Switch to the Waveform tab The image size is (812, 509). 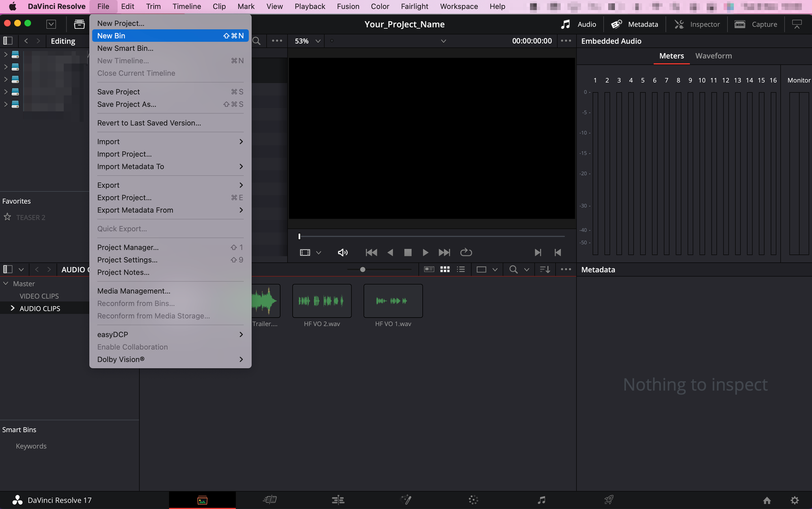point(713,56)
